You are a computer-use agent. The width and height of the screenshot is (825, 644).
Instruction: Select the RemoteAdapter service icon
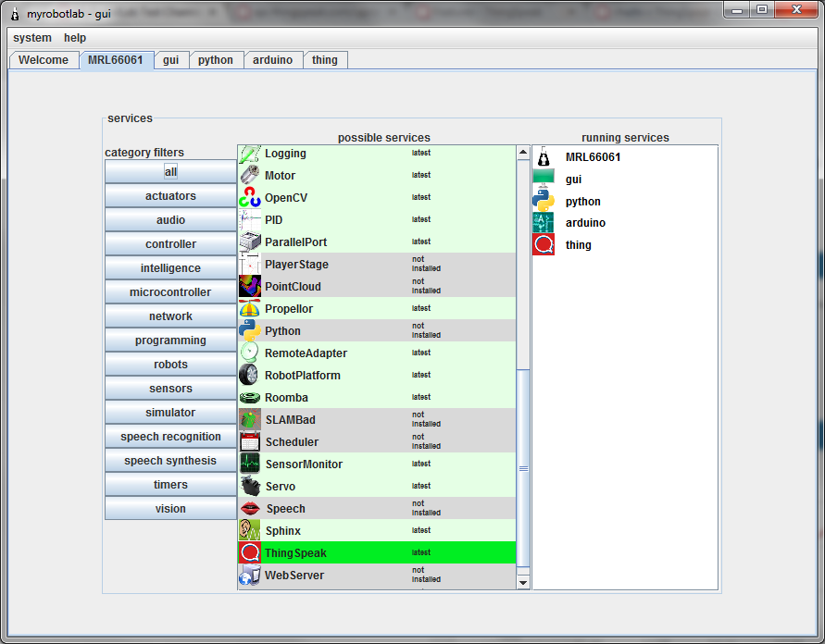tap(249, 353)
